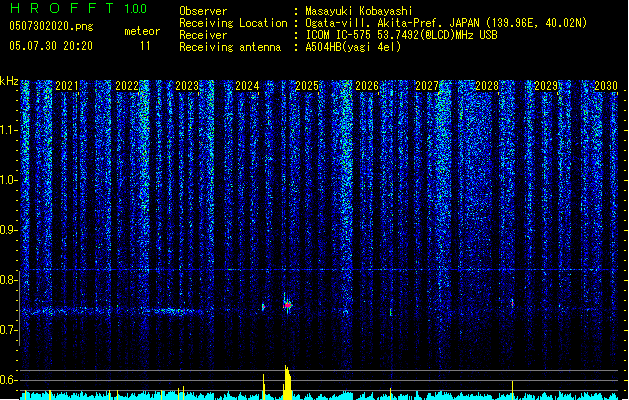629x400 pixels.
Task: Select the filename 0507302020.png
Action: [x=51, y=26]
